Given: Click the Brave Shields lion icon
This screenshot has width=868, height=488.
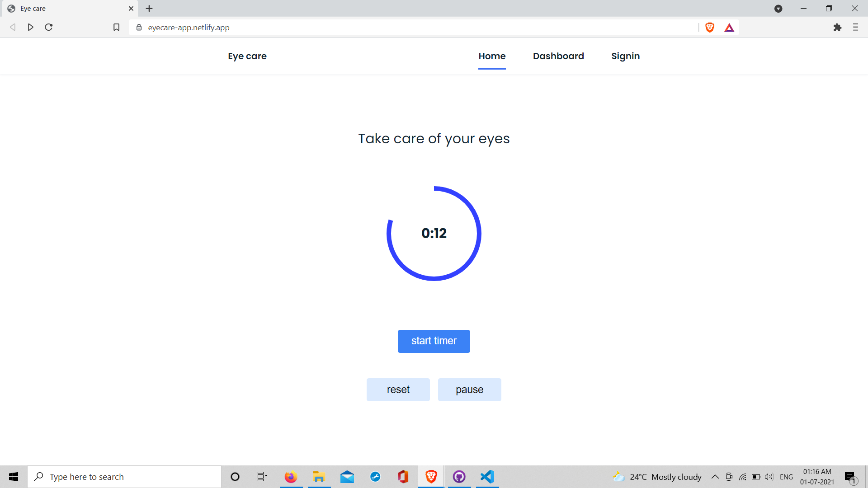Looking at the screenshot, I should [x=710, y=28].
